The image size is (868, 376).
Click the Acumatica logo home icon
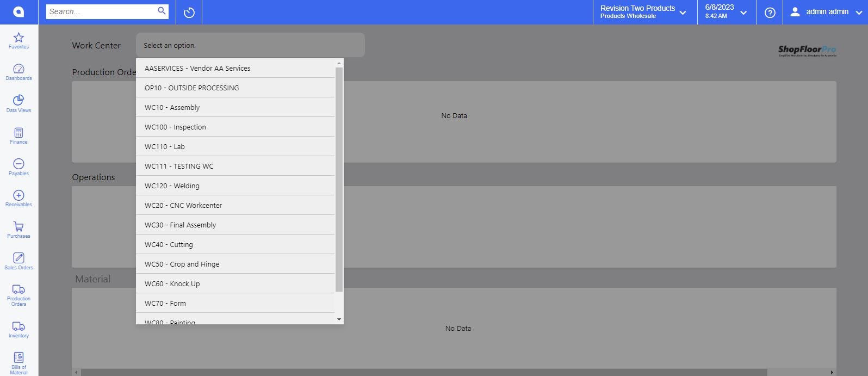(18, 12)
